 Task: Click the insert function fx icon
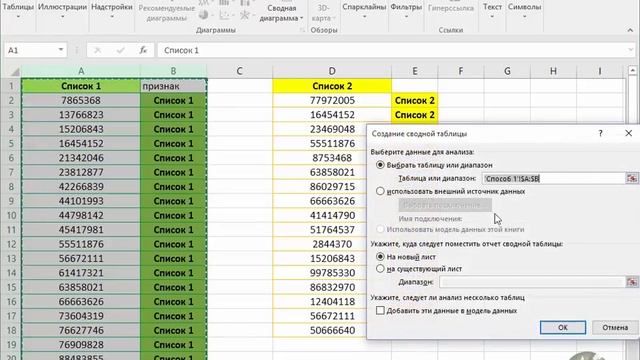tap(143, 50)
